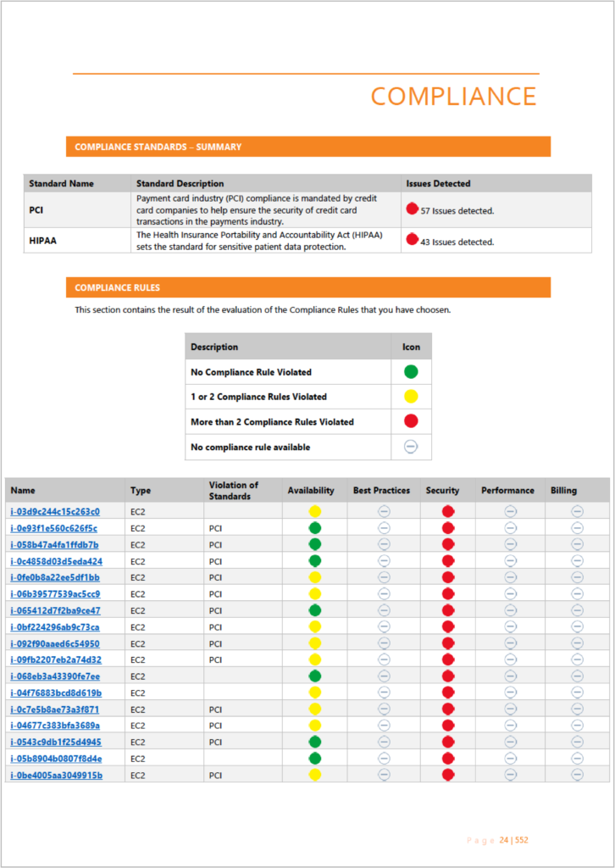This screenshot has height=868, width=615.
Task: Click the green Availability icon for i-068eb3a43390fe7ee
Action: [x=314, y=676]
